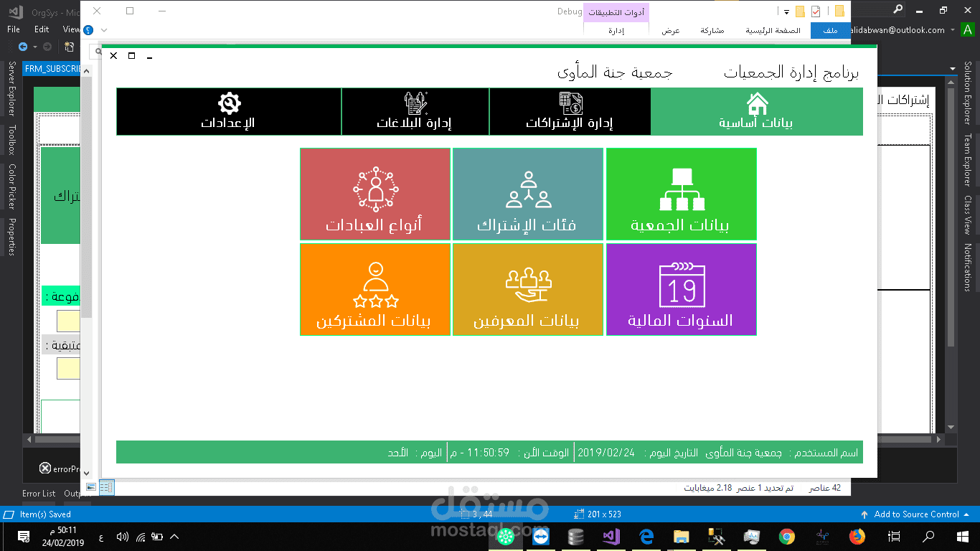
Task: Open بيانات الجمعية organization chart tile
Action: [x=681, y=194]
